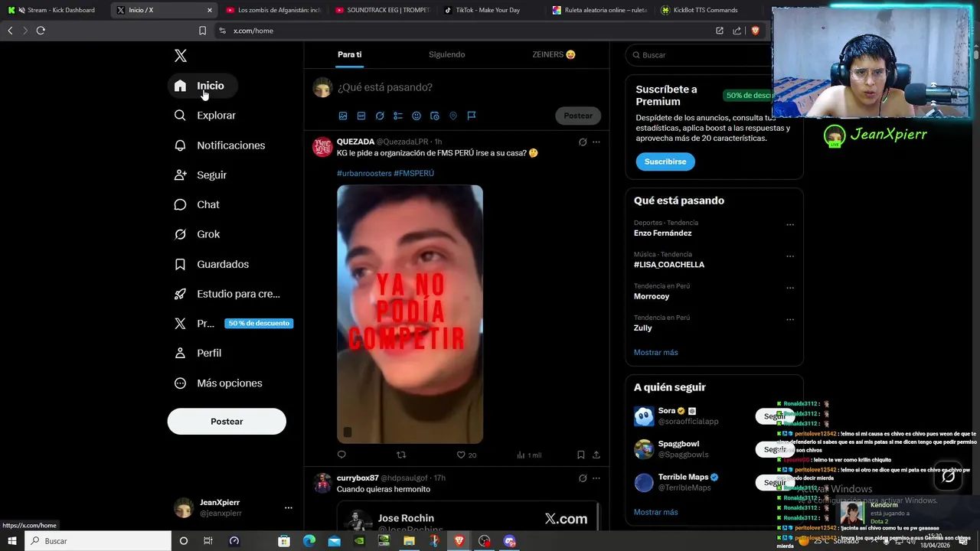Bookmark page via address bar bookmark icon
This screenshot has height=551, width=980.
[202, 31]
